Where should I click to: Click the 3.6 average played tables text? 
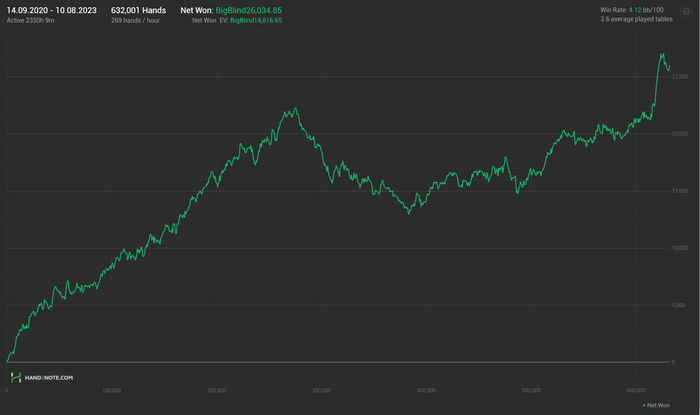(636, 19)
